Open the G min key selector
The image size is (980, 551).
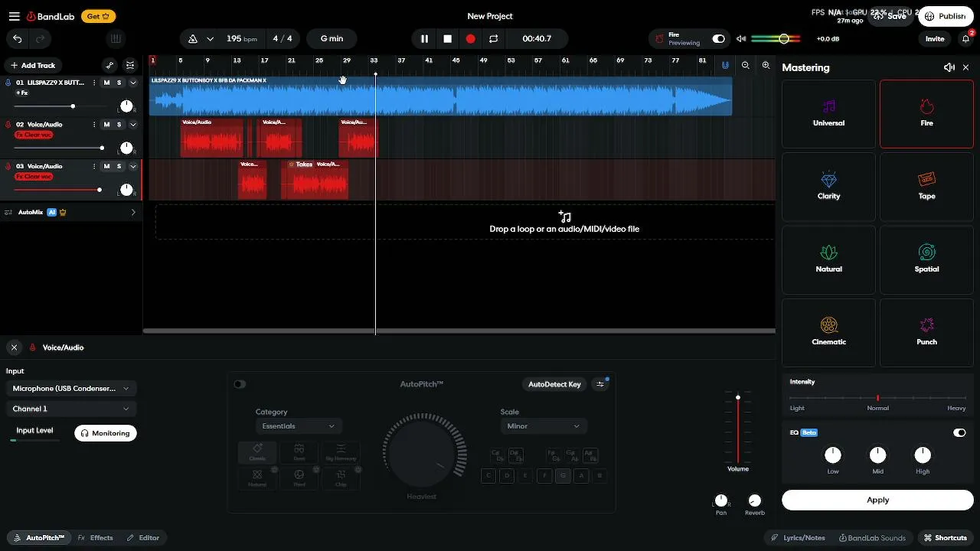(332, 39)
